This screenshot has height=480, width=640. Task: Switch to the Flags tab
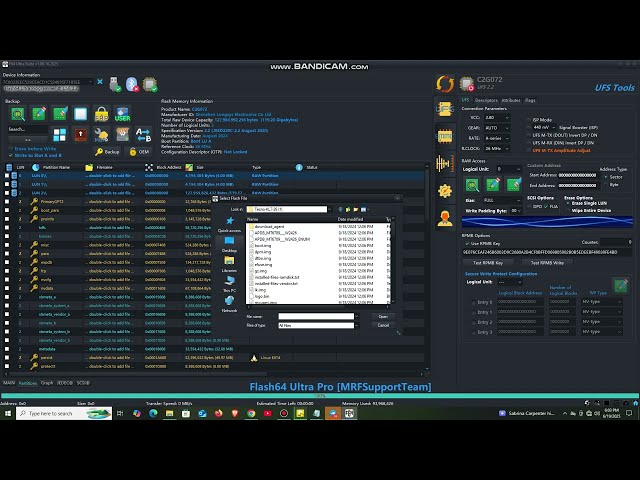[530, 100]
